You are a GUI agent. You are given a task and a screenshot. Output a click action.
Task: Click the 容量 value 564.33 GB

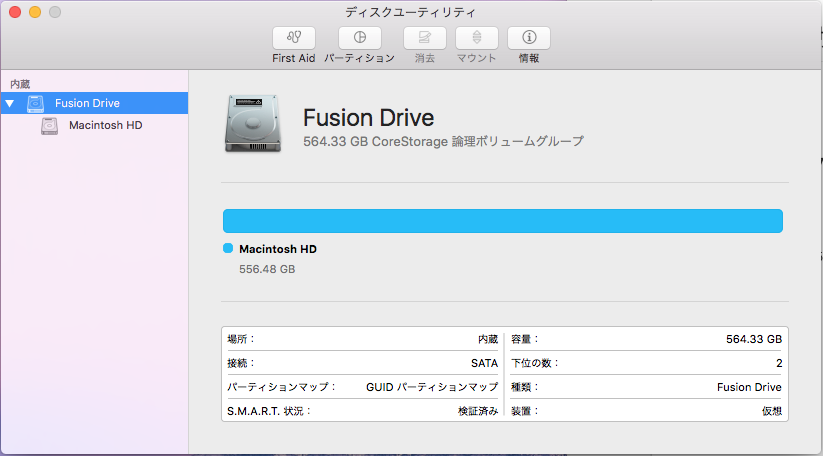pos(754,340)
